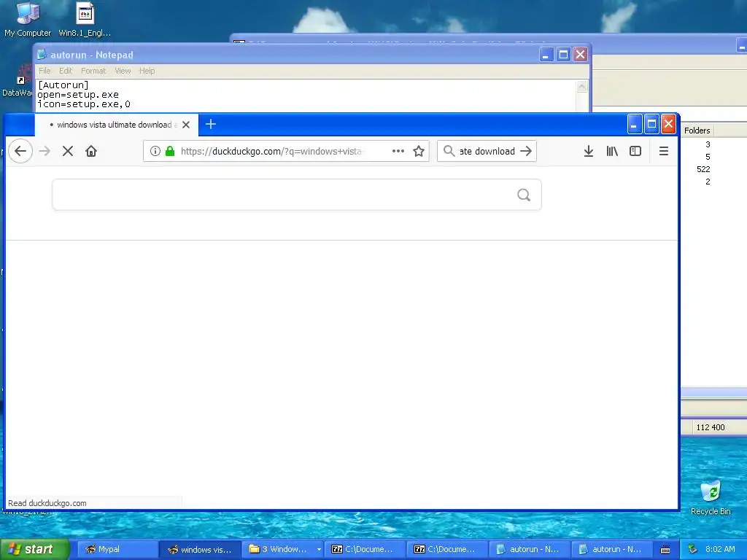Click the DuckDuckGo page search magnifier
The image size is (747, 560).
point(524,195)
